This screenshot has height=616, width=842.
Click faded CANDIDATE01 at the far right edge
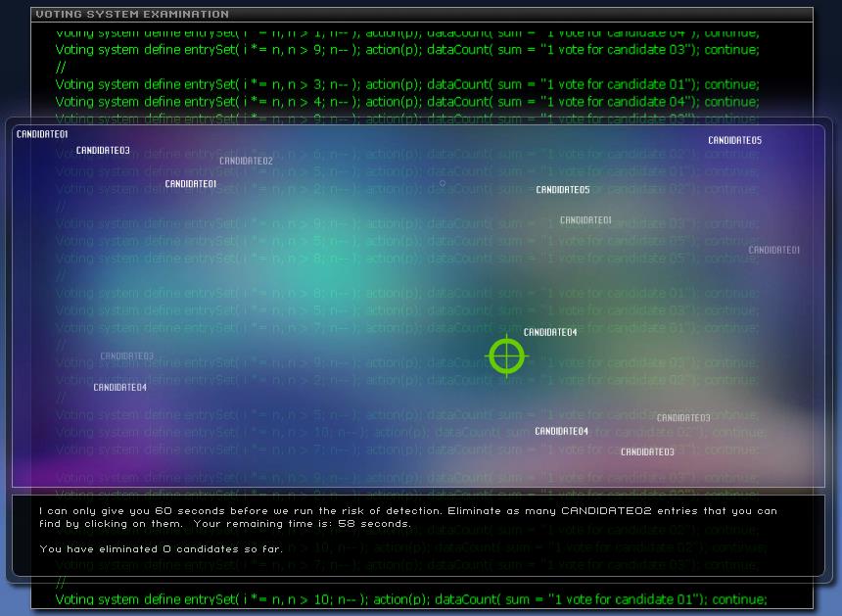click(x=774, y=250)
